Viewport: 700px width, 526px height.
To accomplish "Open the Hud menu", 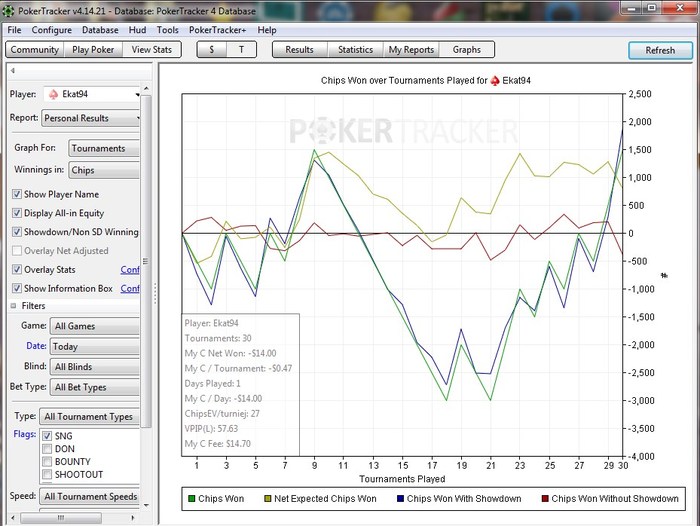I will (137, 30).
